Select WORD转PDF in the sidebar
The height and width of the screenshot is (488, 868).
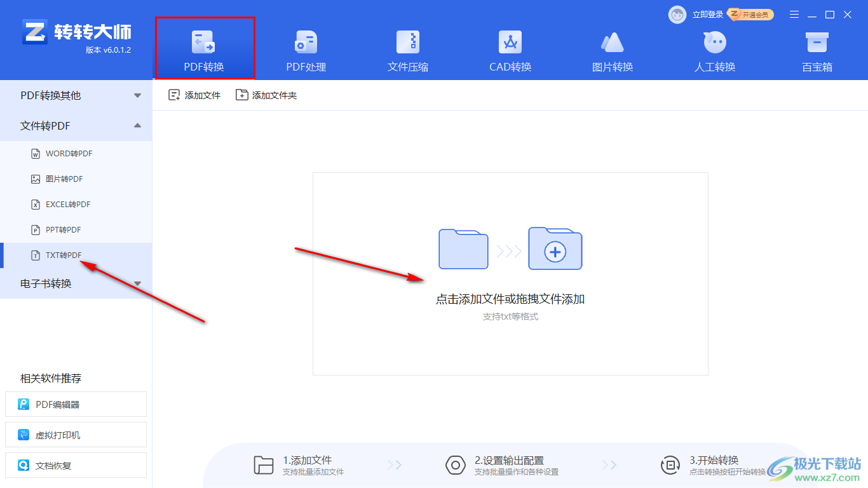(x=76, y=154)
